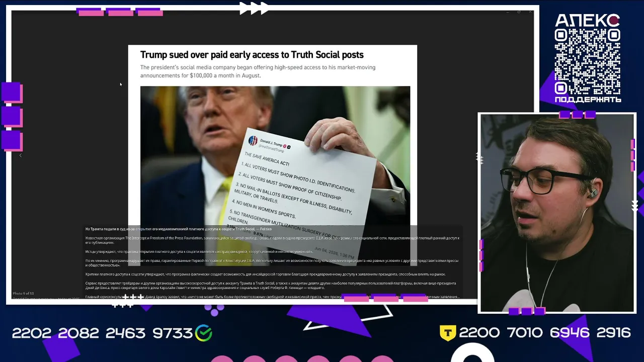Click caption title 'На Трампа подали в суд'
The width and height of the screenshot is (644, 362).
coord(179,229)
